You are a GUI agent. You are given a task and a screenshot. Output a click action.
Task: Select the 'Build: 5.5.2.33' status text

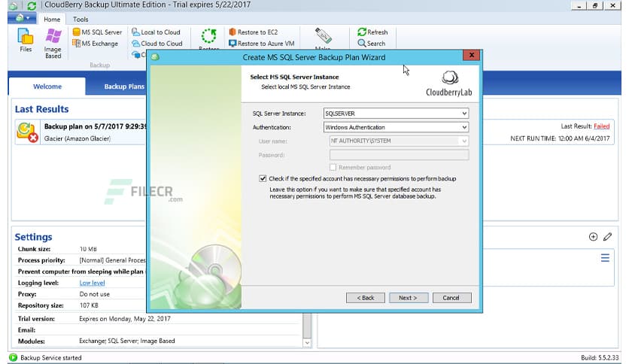tap(600, 357)
